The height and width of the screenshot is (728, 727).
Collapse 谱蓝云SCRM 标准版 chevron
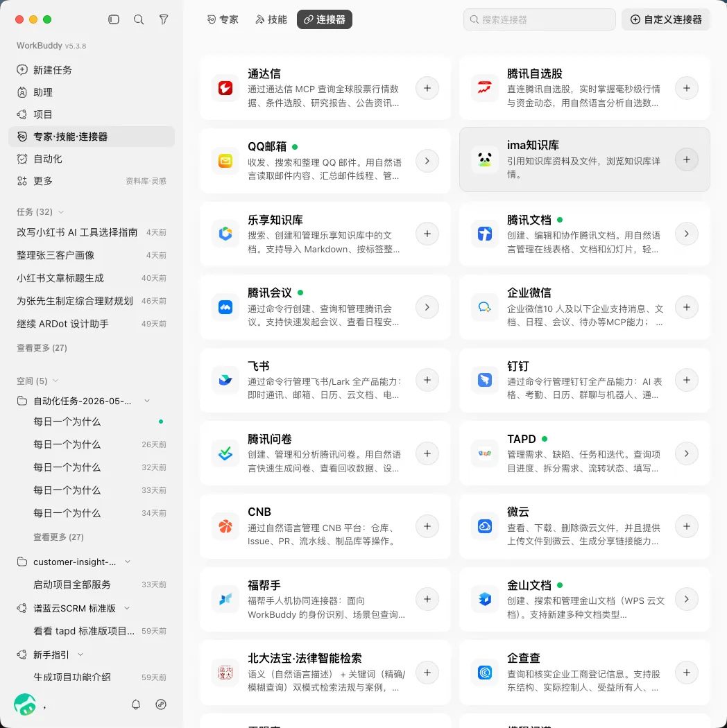(127, 608)
